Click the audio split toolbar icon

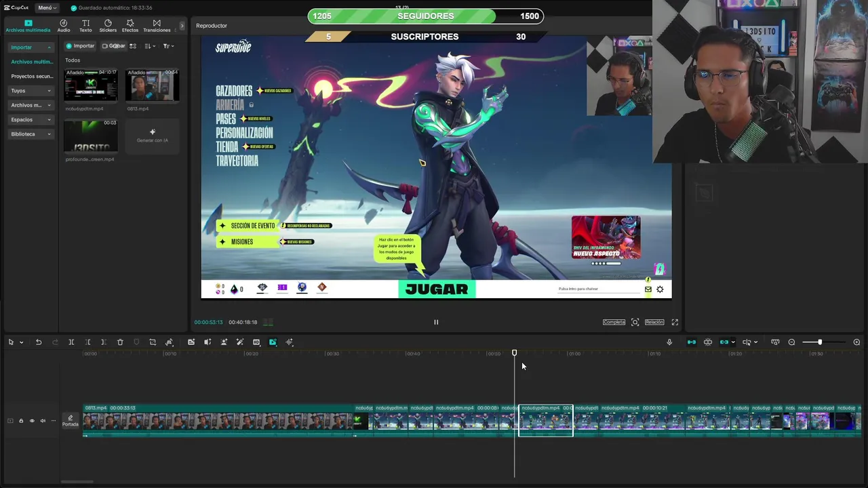208,342
